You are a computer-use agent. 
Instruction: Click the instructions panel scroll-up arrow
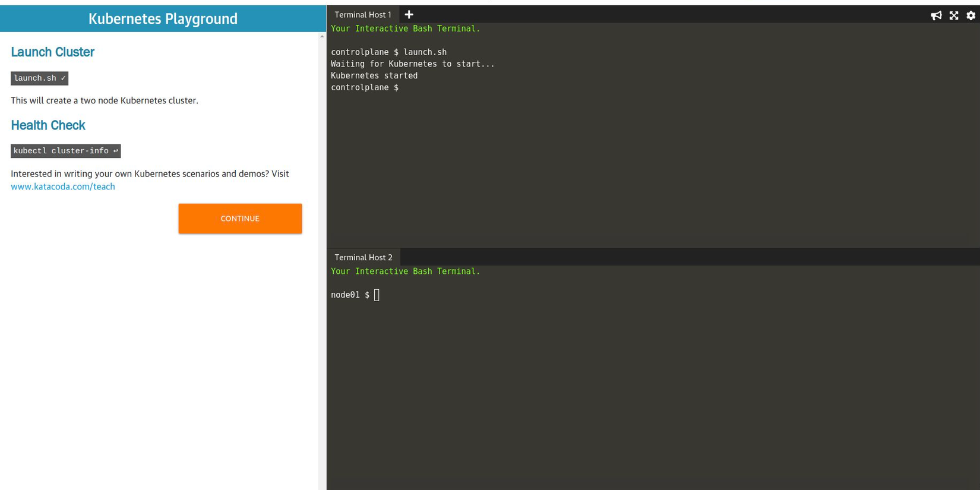pos(322,37)
